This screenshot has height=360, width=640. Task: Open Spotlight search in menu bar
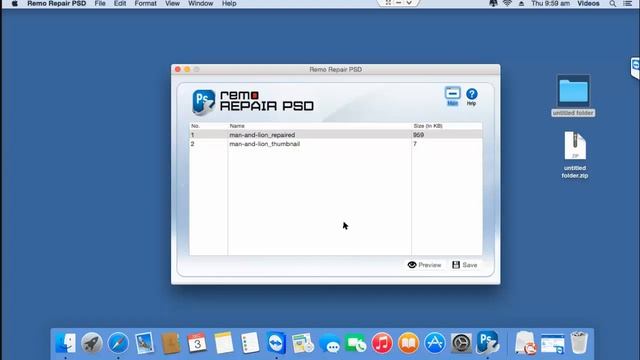point(613,4)
